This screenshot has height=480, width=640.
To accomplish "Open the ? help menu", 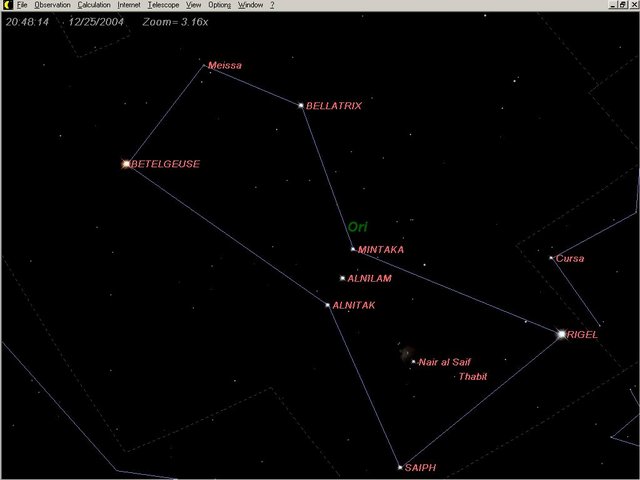I will pyautogui.click(x=271, y=5).
